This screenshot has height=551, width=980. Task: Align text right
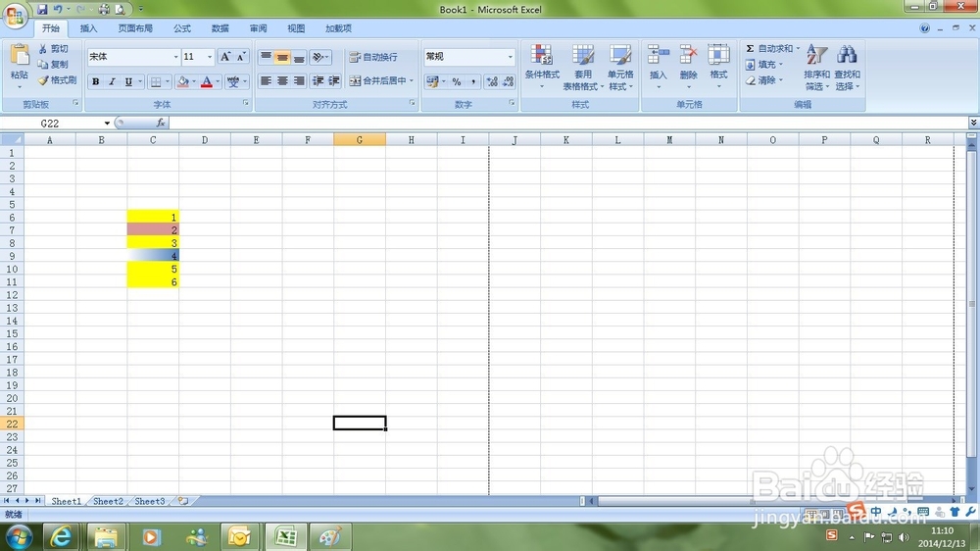(x=299, y=80)
